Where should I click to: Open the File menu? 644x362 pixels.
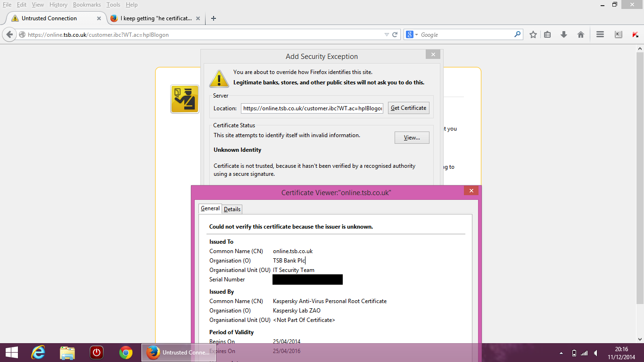pyautogui.click(x=7, y=5)
